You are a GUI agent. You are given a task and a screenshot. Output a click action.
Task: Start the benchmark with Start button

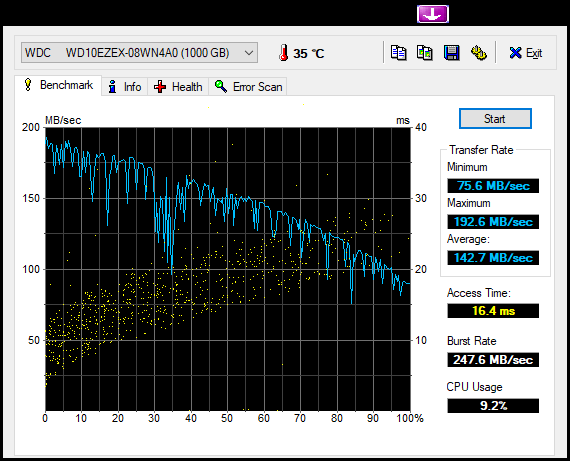coord(495,119)
